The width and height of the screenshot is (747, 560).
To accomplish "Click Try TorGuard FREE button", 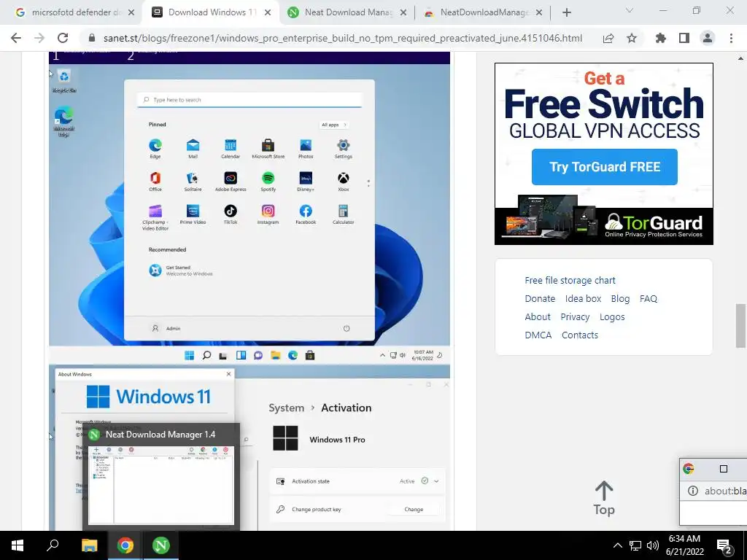I will tap(604, 167).
